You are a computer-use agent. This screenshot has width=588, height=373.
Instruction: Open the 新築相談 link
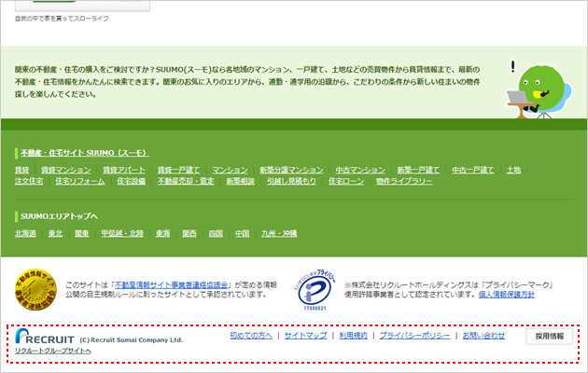pyautogui.click(x=241, y=181)
